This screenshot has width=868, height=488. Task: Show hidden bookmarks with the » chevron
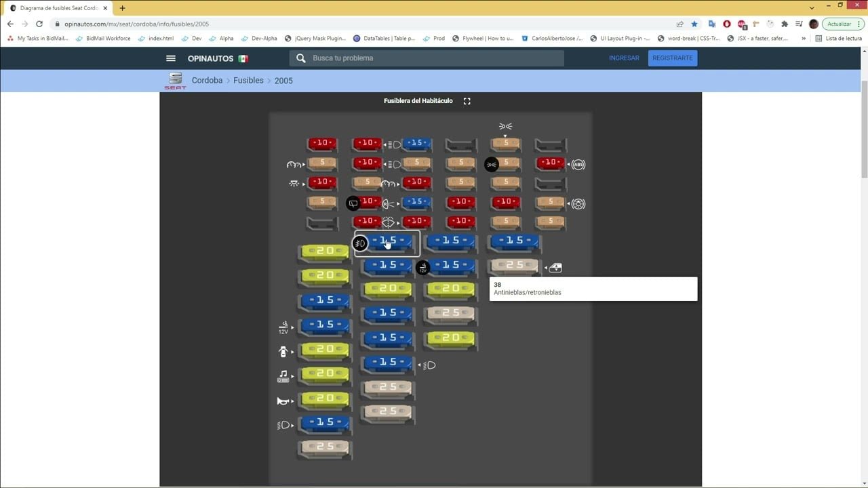(x=804, y=39)
